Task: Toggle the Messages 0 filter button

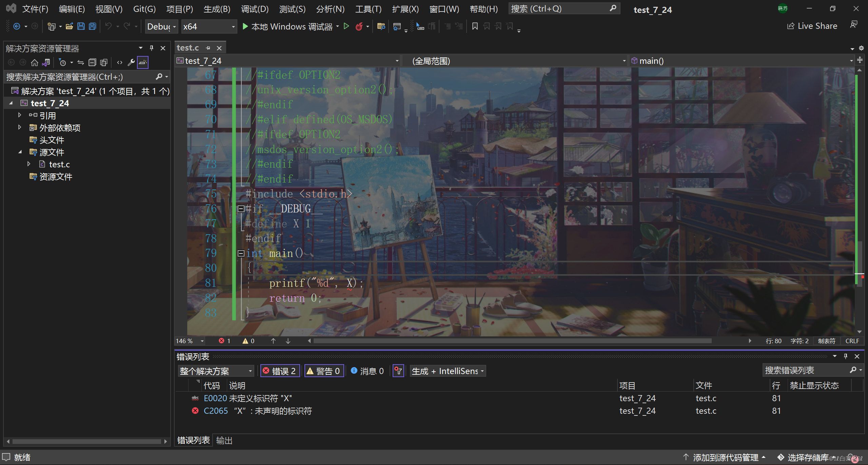Action: pyautogui.click(x=367, y=371)
